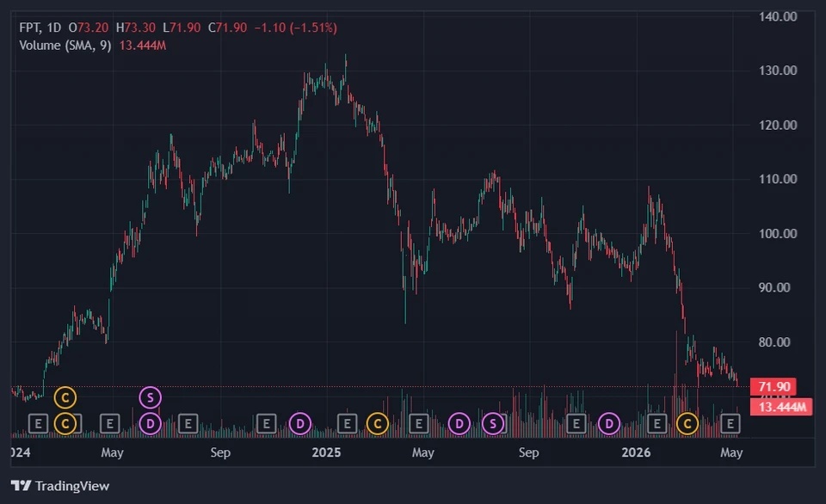Open the purple D dividend marker just before 2025
The height and width of the screenshot is (504, 826).
(x=300, y=423)
